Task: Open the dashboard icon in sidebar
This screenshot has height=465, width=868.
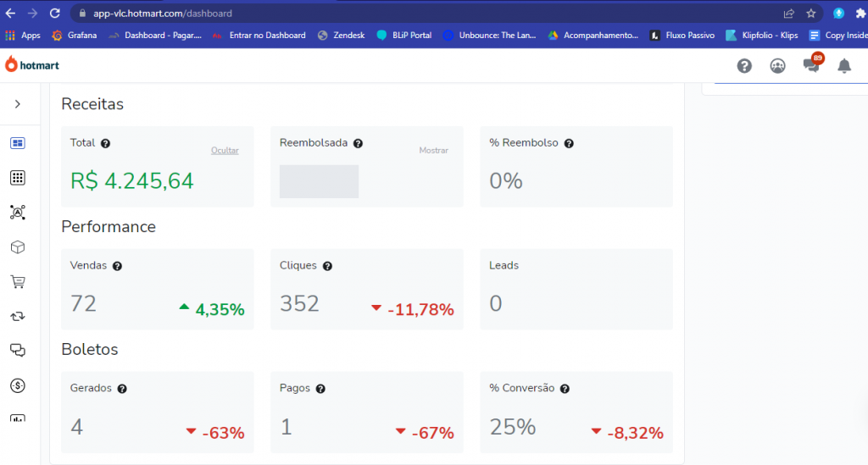Action: 18,143
